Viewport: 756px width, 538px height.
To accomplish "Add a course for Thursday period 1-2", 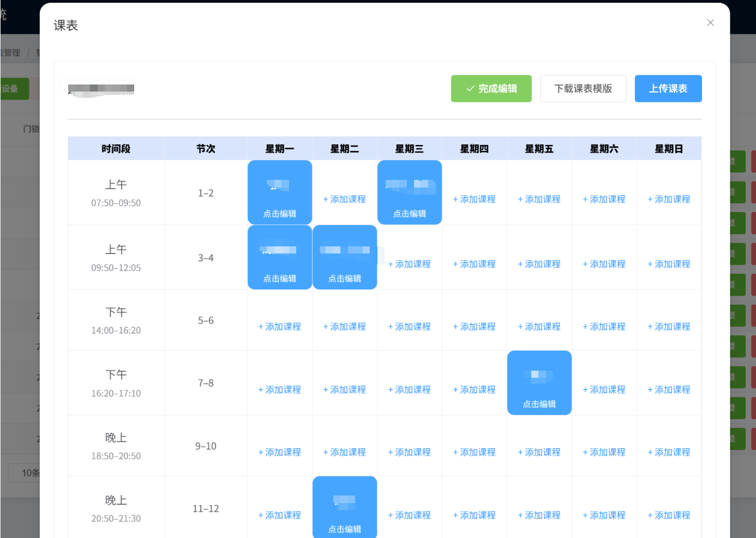I will click(475, 200).
